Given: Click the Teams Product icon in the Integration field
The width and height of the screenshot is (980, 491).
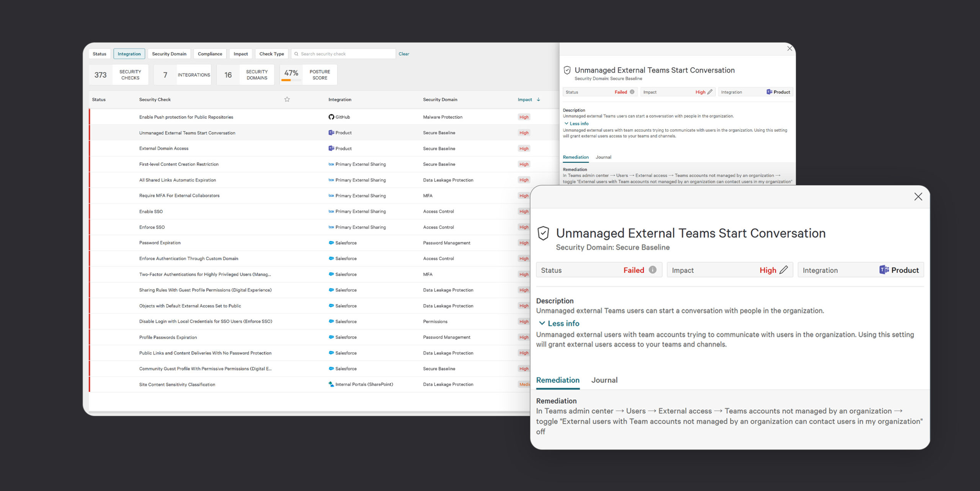Looking at the screenshot, I should click(x=884, y=270).
